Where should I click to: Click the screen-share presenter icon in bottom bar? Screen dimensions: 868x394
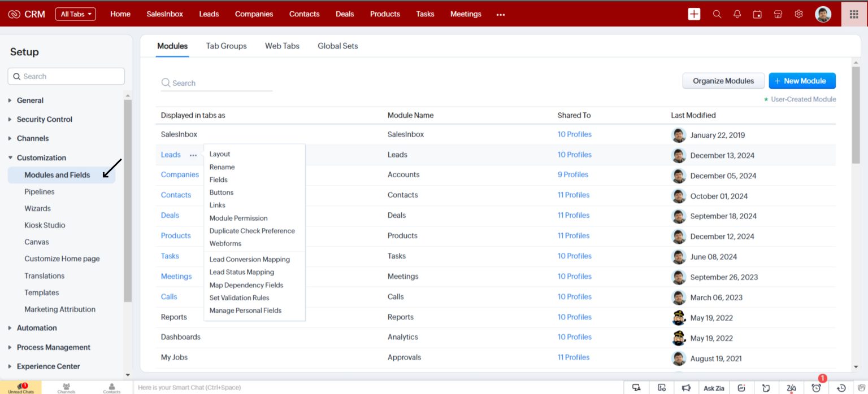pyautogui.click(x=637, y=388)
